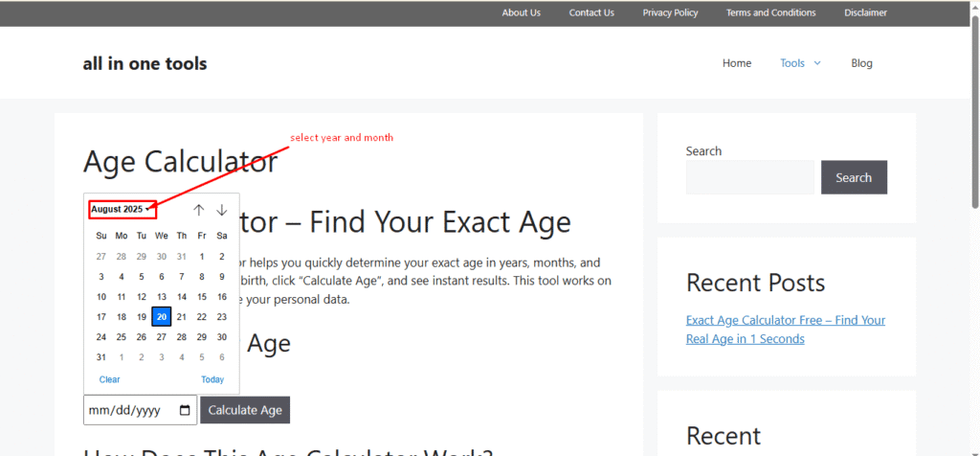Open Terms and Conditions page
The height and width of the screenshot is (456, 980).
pyautogui.click(x=770, y=12)
